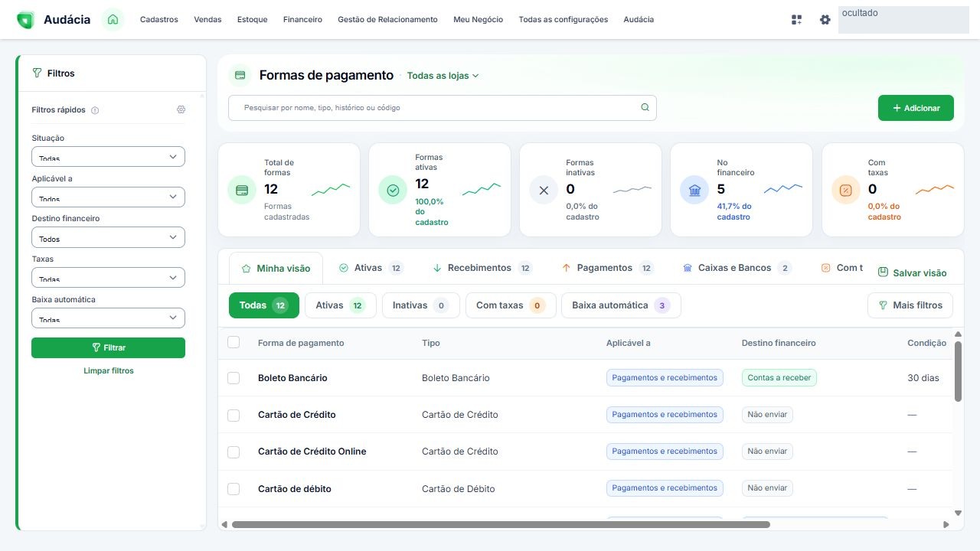This screenshot has height=551, width=980.
Task: Click the info icon next to Filtros rápidos
Action: 95,110
